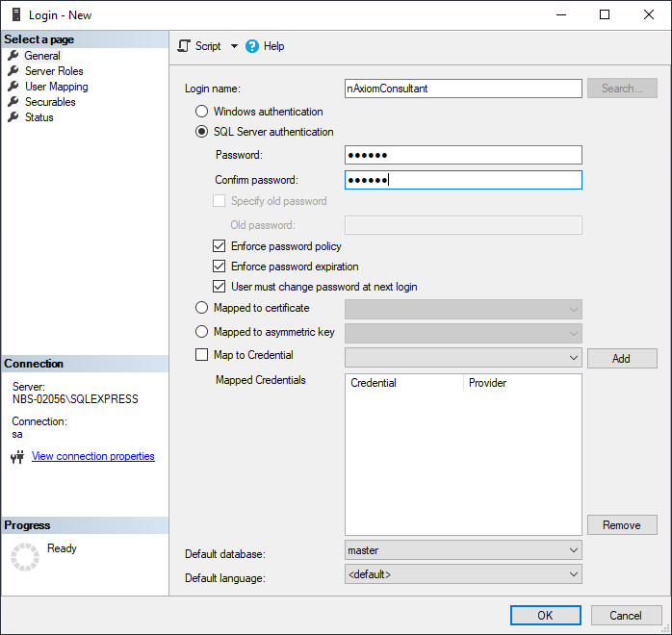
Task: Expand the Default language dropdown
Action: click(574, 574)
